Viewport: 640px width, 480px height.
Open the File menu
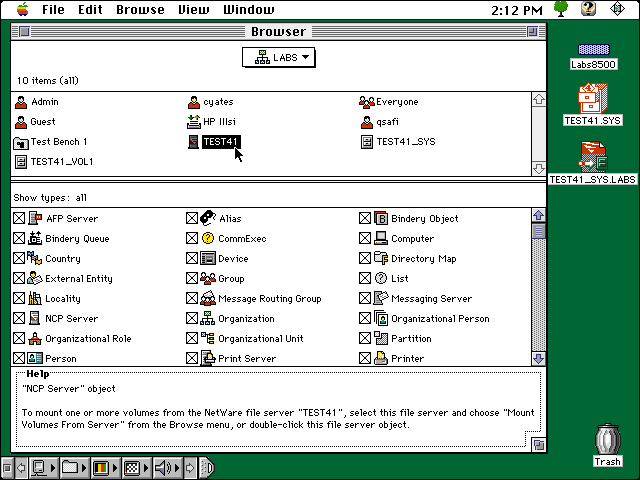pyautogui.click(x=53, y=9)
